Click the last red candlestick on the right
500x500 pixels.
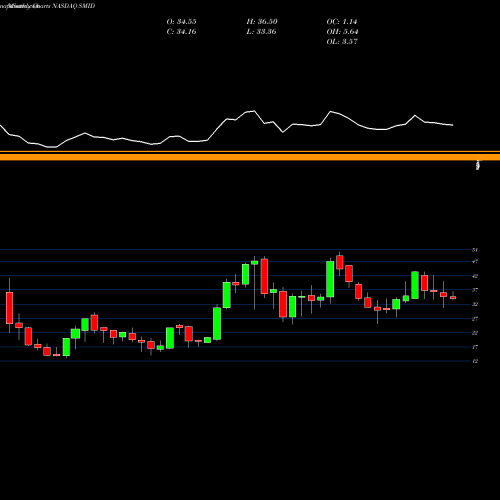click(x=453, y=298)
